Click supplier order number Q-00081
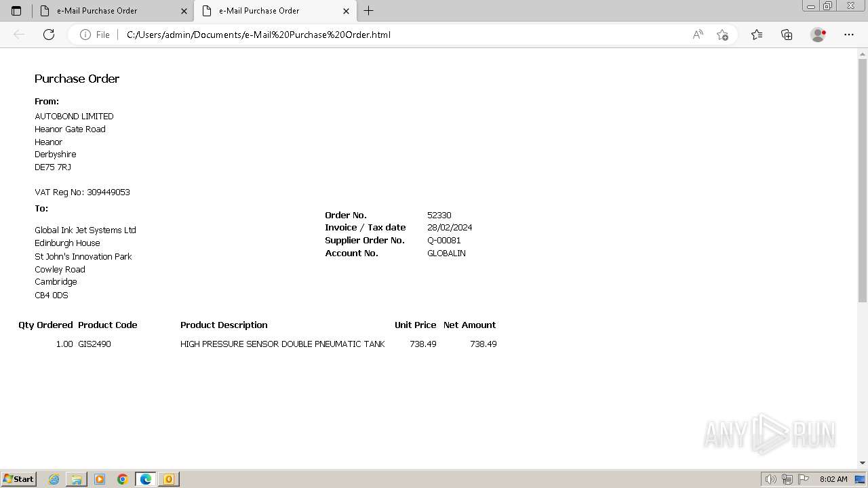Viewport: 868px width, 488px height. click(x=443, y=241)
